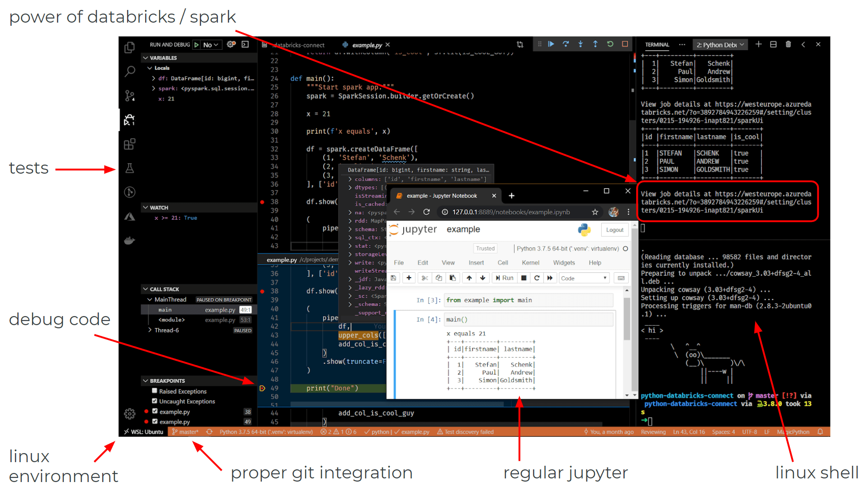Click the master* branch in status bar
Screen dimensions: 868x487
pyautogui.click(x=184, y=432)
